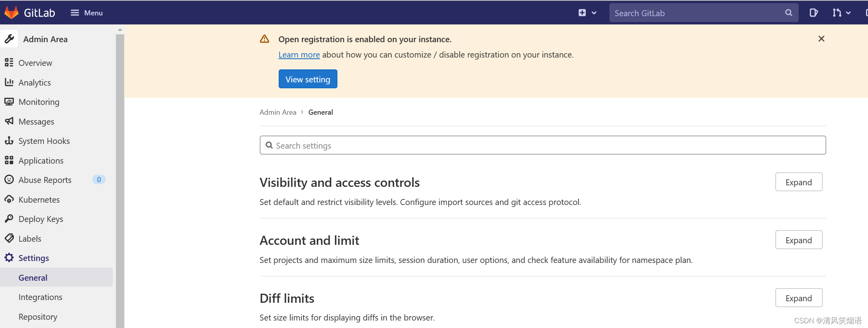Click the Messages megaphone icon
Screen dimensions: 868x328
(9, 121)
